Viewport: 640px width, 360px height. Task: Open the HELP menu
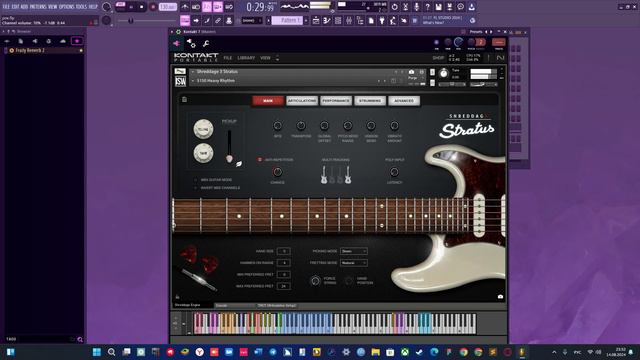[93, 7]
